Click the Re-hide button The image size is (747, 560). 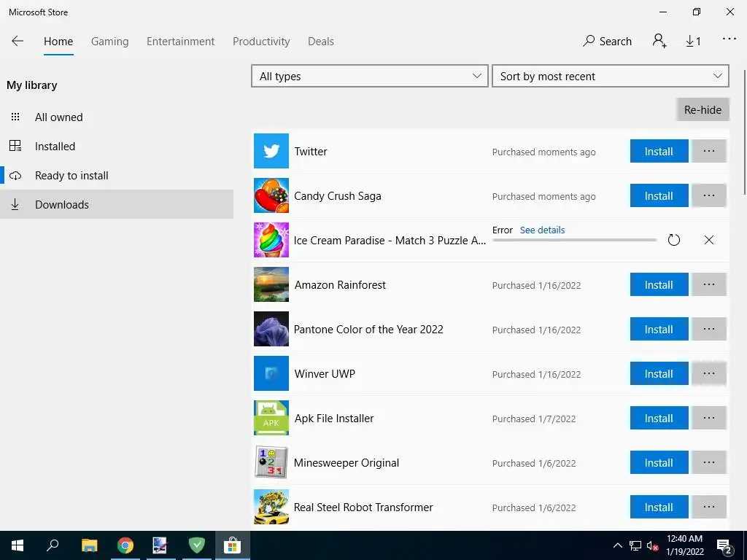(x=703, y=109)
